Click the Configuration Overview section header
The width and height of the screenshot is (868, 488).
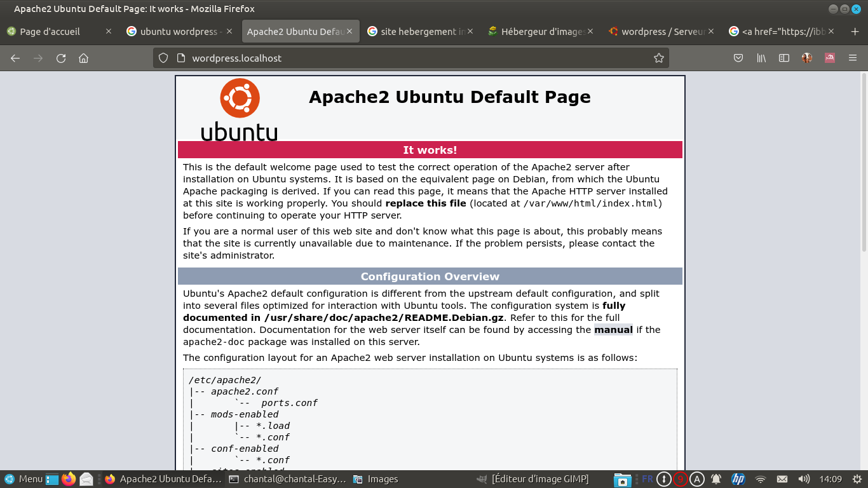coord(430,276)
